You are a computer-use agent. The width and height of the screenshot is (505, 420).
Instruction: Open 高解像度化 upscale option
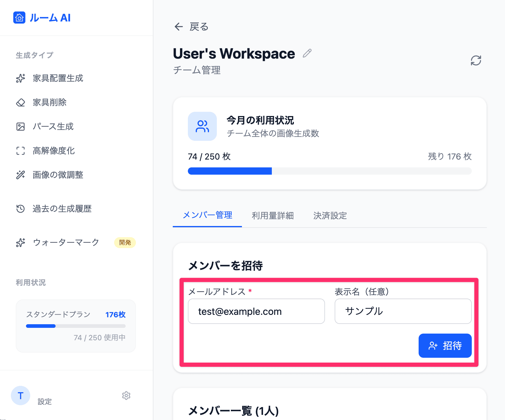click(53, 151)
